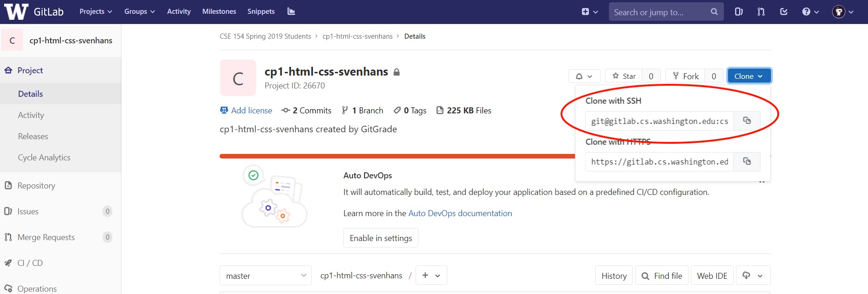Open the issues icon in the header
This screenshot has width=868, height=294.
coord(739,12)
